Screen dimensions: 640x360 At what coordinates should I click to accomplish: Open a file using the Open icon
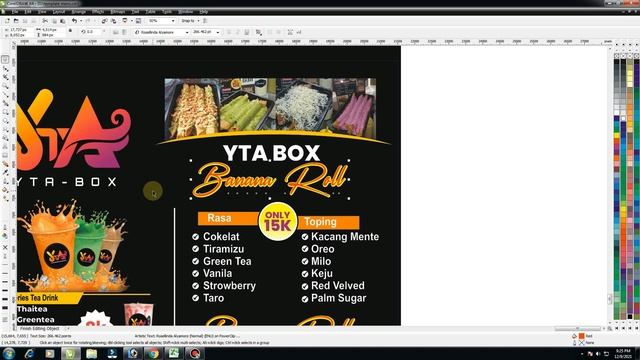[x=16, y=20]
